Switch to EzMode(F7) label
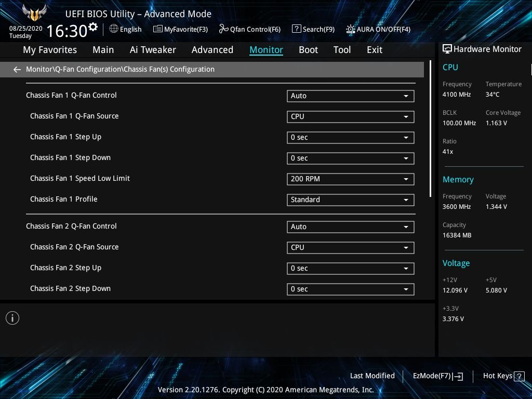The width and height of the screenshot is (532, 399). pyautogui.click(x=432, y=376)
